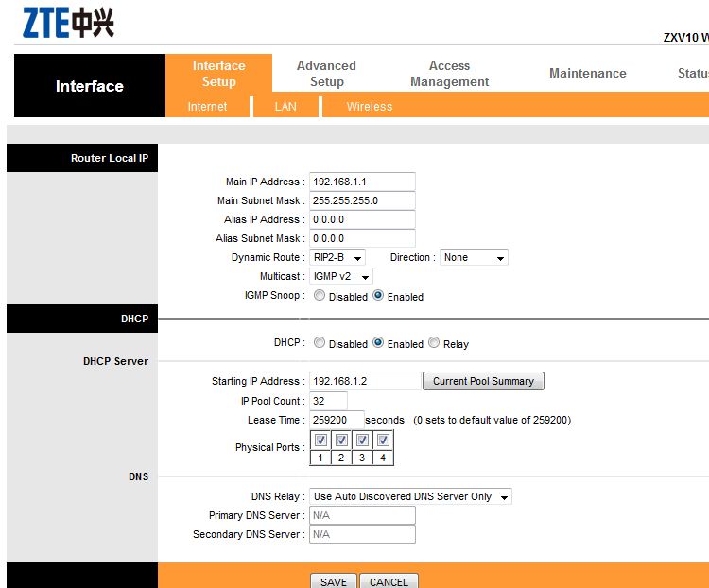Image resolution: width=709 pixels, height=588 pixels.
Task: Click the DNS section label
Action: coord(138,476)
